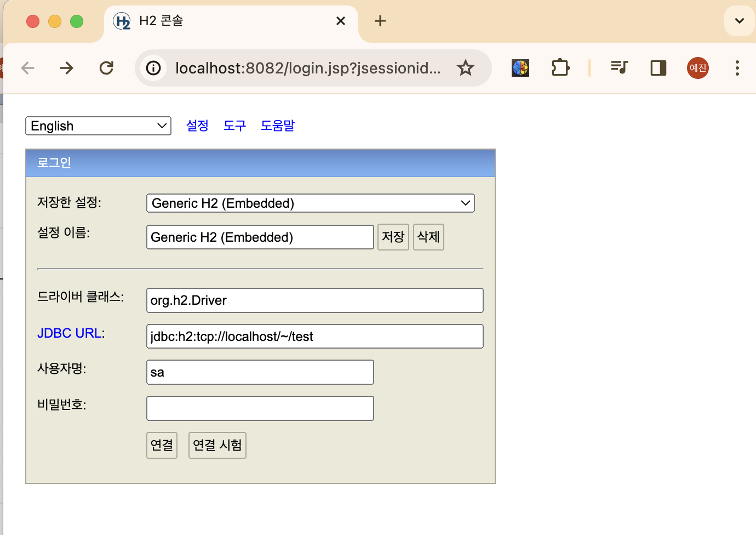
Task: Expand the tab search chevron
Action: pyautogui.click(x=740, y=21)
